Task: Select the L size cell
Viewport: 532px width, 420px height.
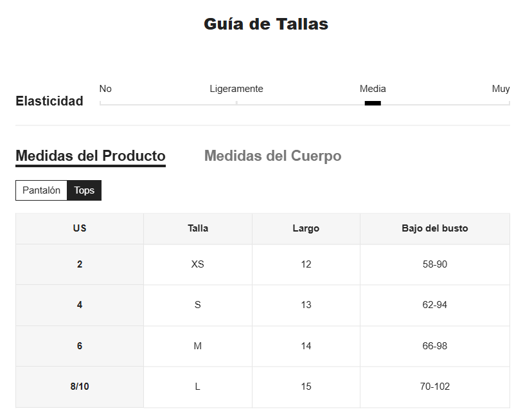Action: (x=198, y=387)
